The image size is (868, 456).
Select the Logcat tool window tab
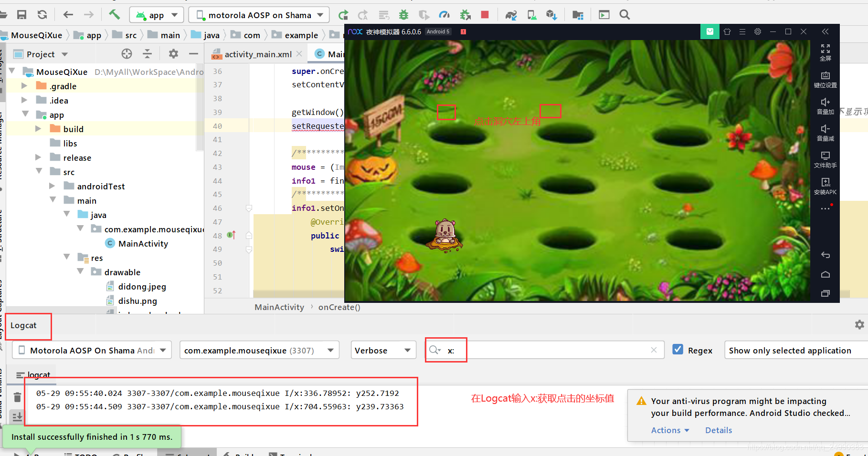pyautogui.click(x=23, y=325)
